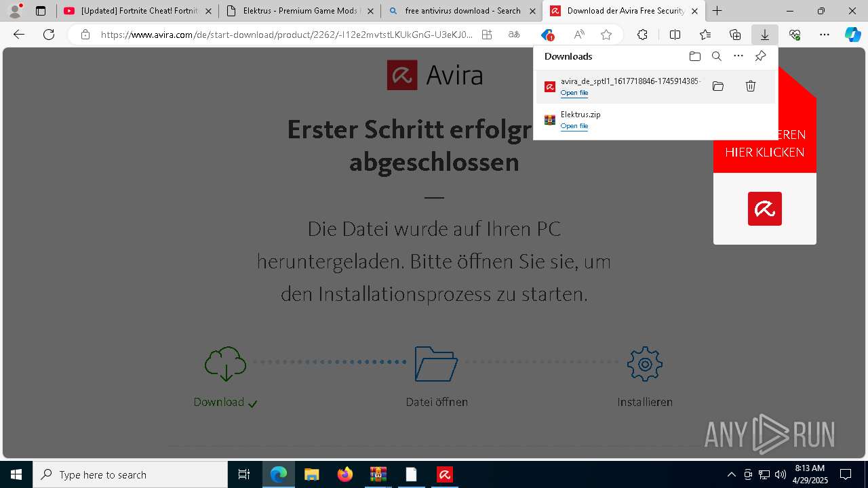Open volume control in tray
The width and height of the screenshot is (868, 488).
(x=781, y=474)
